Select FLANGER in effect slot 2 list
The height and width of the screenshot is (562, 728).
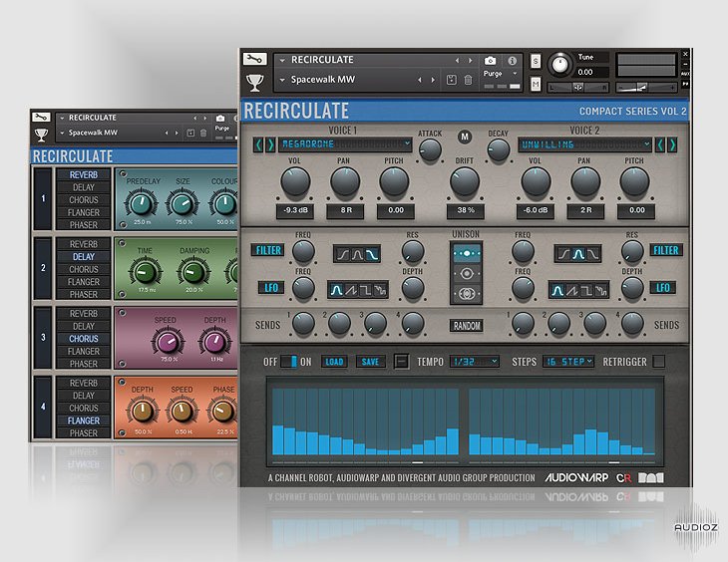84,282
